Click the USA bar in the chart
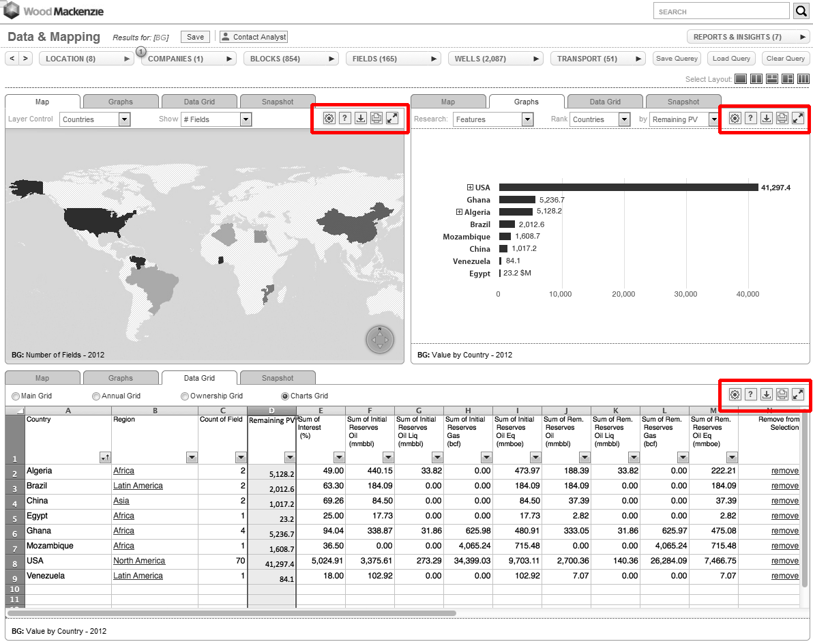The height and width of the screenshot is (644, 813). tap(628, 187)
